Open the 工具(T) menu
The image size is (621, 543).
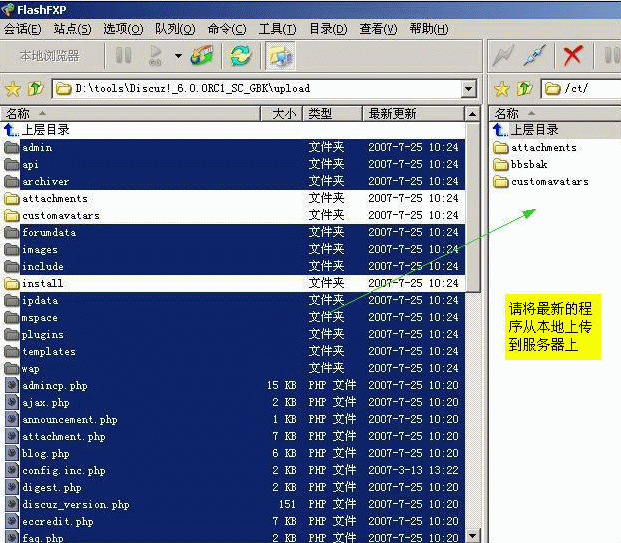277,29
